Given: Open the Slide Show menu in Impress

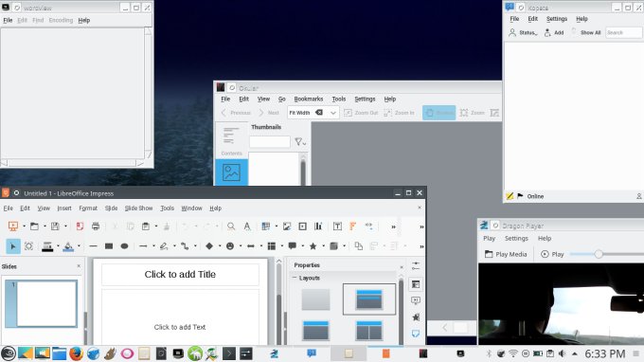Looking at the screenshot, I should [x=138, y=208].
